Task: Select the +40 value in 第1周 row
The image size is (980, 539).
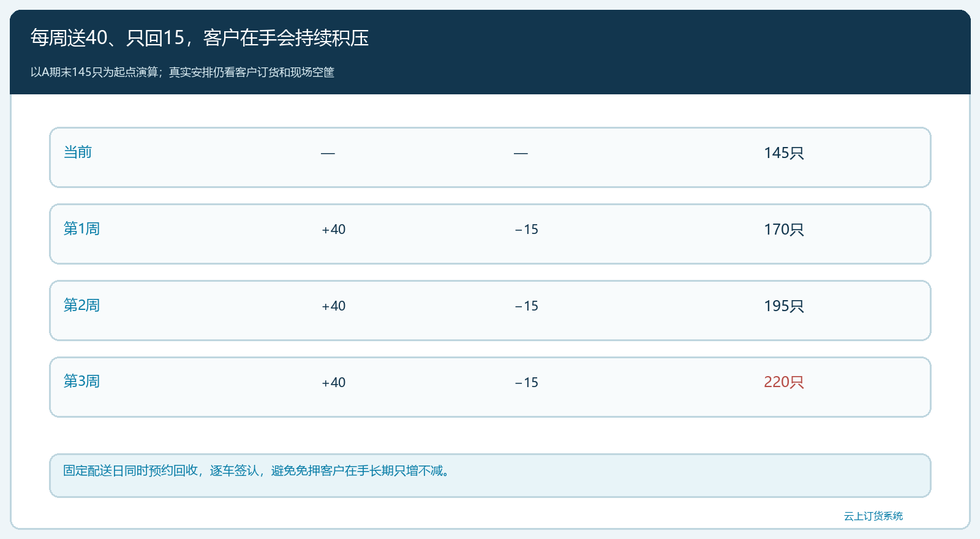Action: coord(334,230)
